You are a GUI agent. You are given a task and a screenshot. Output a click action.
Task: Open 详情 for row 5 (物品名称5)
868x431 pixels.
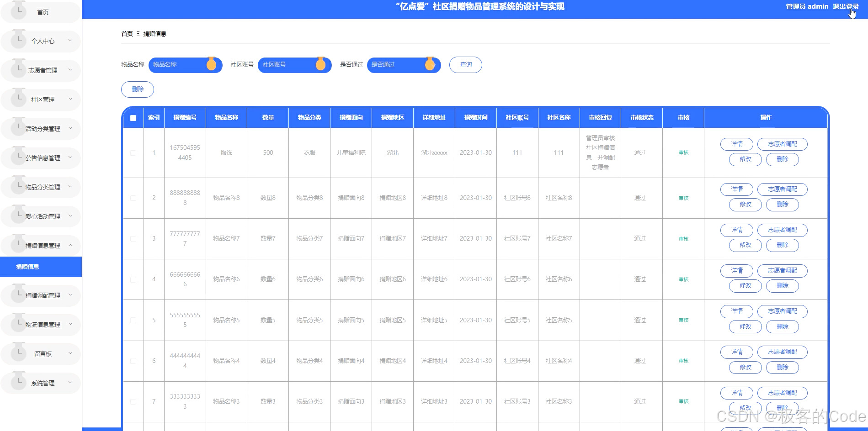tap(736, 311)
